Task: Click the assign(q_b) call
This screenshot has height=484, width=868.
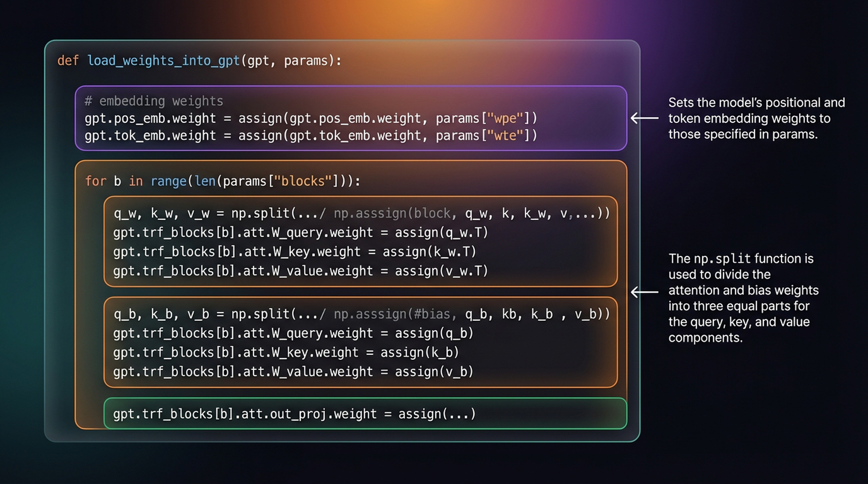Action: pyautogui.click(x=434, y=333)
